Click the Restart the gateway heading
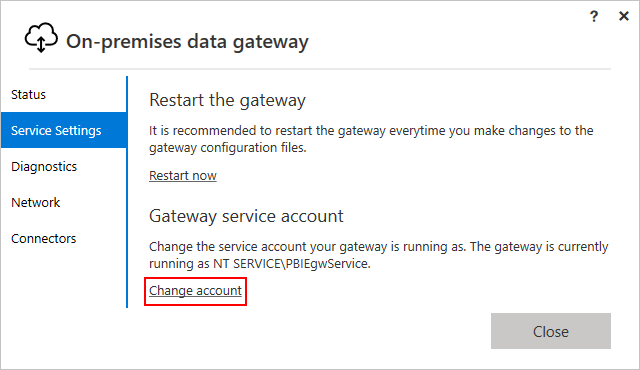The image size is (640, 370). point(227,100)
